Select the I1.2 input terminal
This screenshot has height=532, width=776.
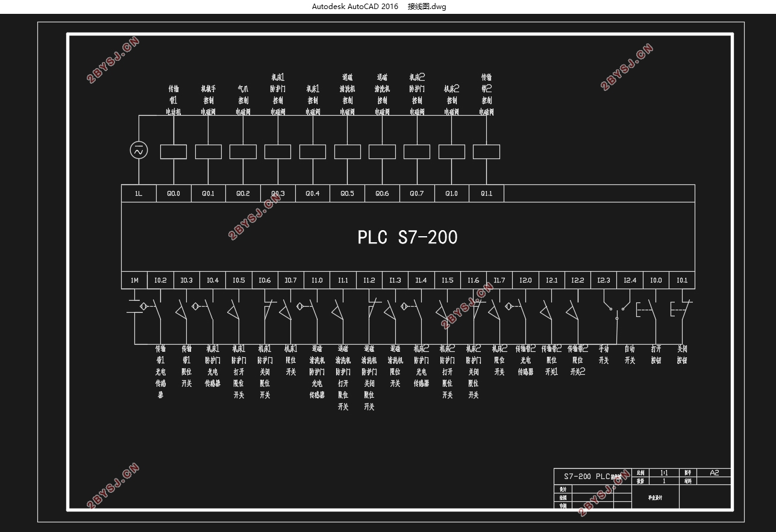tap(369, 280)
